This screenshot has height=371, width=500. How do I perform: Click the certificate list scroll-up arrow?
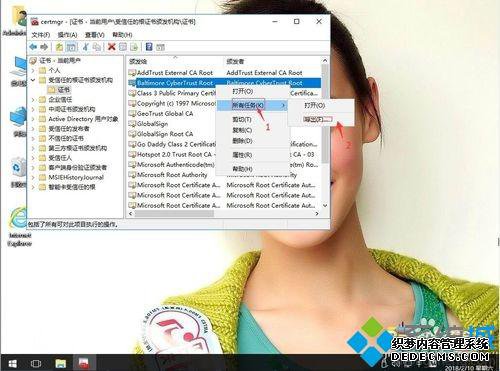[325, 61]
